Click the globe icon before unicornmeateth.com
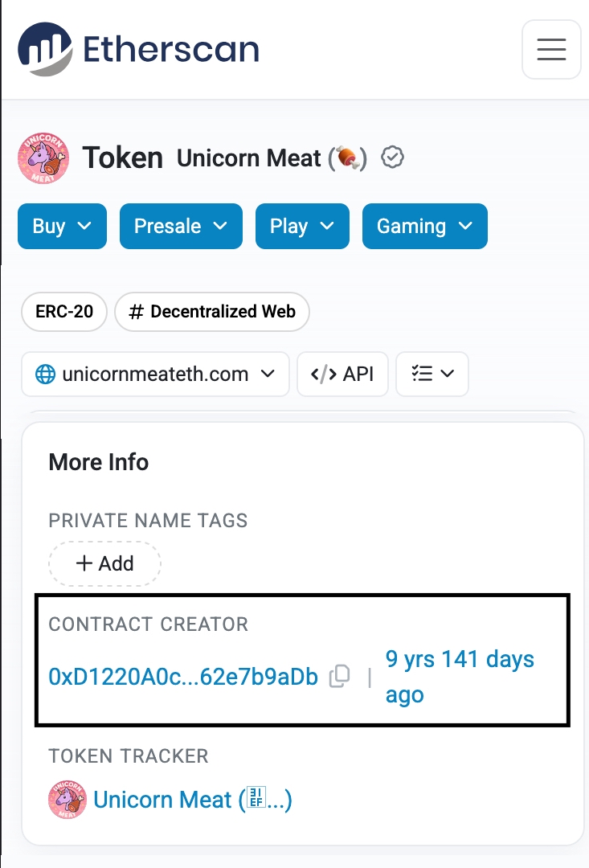The height and width of the screenshot is (868, 589). click(x=45, y=374)
